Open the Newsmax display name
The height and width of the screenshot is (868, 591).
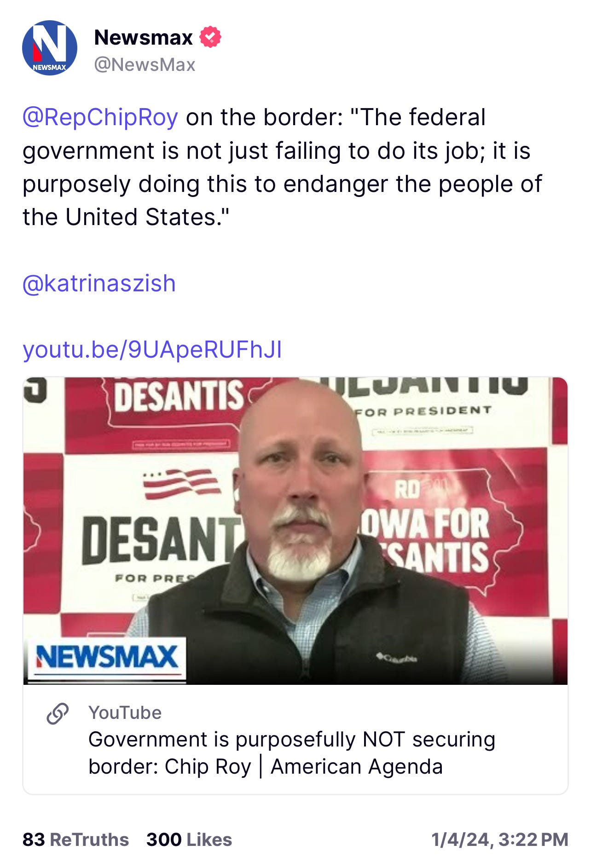coord(143,37)
